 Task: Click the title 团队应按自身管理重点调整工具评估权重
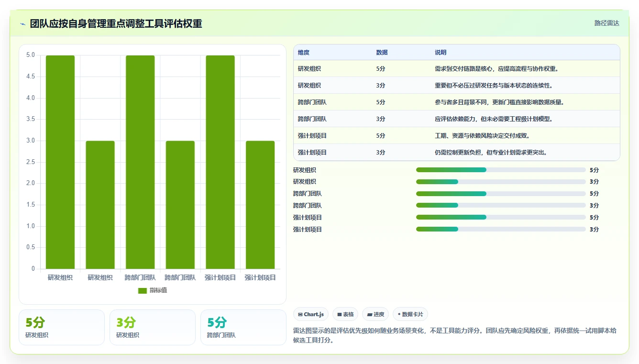(x=116, y=24)
